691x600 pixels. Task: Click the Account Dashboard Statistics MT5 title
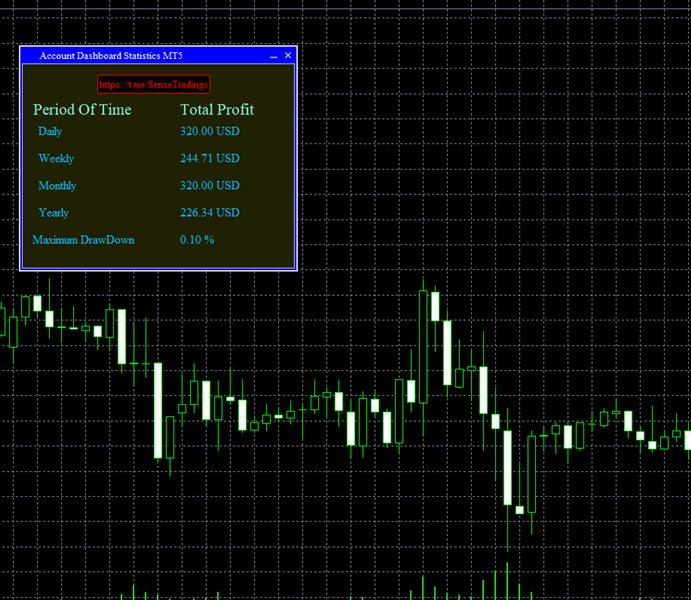(x=111, y=56)
